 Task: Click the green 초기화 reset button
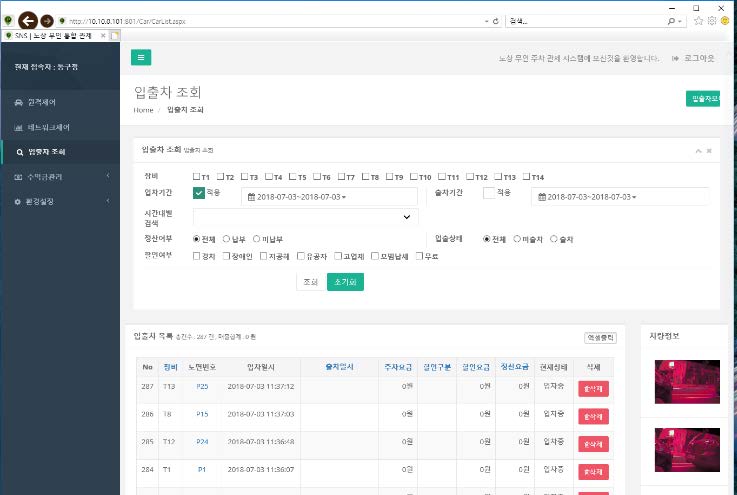(x=345, y=282)
